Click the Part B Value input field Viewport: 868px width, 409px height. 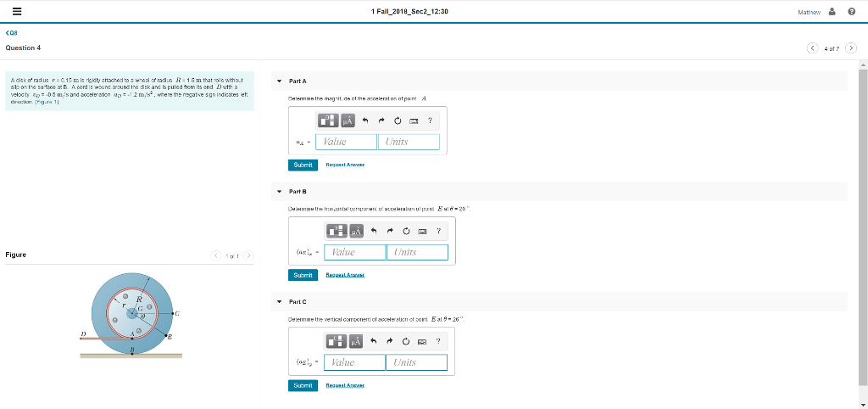[354, 252]
